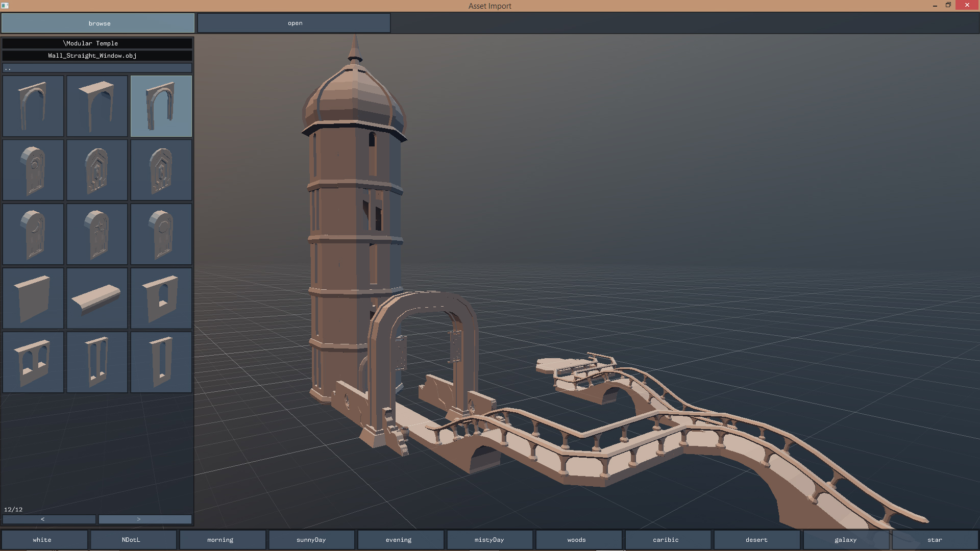Screen dimensions: 980x551
Task: Select the wall with double arched windows
Action: point(33,362)
